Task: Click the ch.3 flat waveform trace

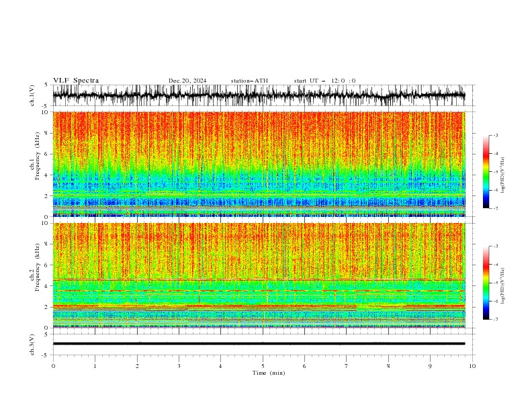Action: click(259, 344)
